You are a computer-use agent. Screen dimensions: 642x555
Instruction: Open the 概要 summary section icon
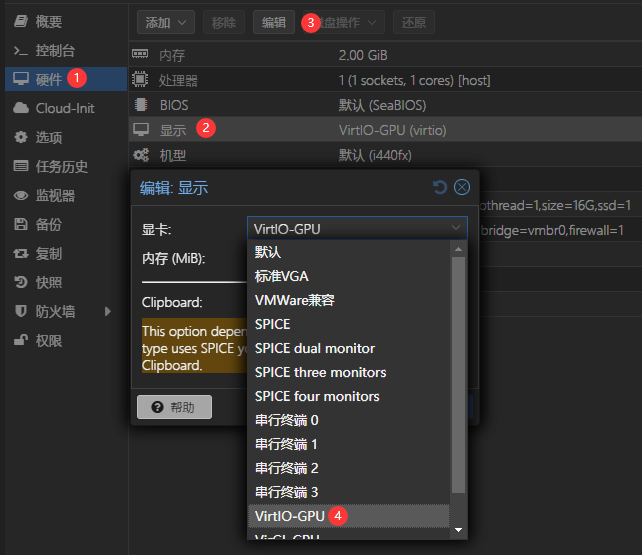click(20, 21)
